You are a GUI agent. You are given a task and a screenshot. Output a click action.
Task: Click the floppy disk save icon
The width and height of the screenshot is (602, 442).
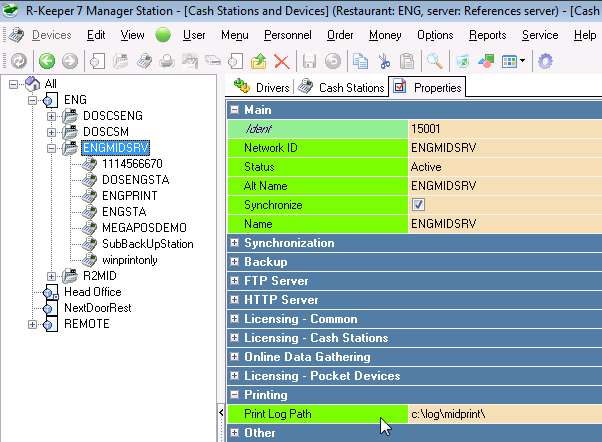tap(309, 61)
